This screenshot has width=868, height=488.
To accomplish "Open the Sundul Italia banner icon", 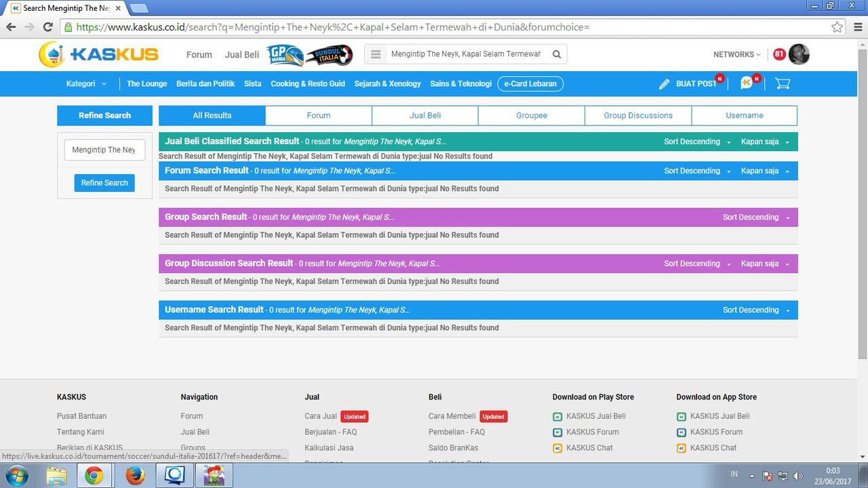I will 330,55.
